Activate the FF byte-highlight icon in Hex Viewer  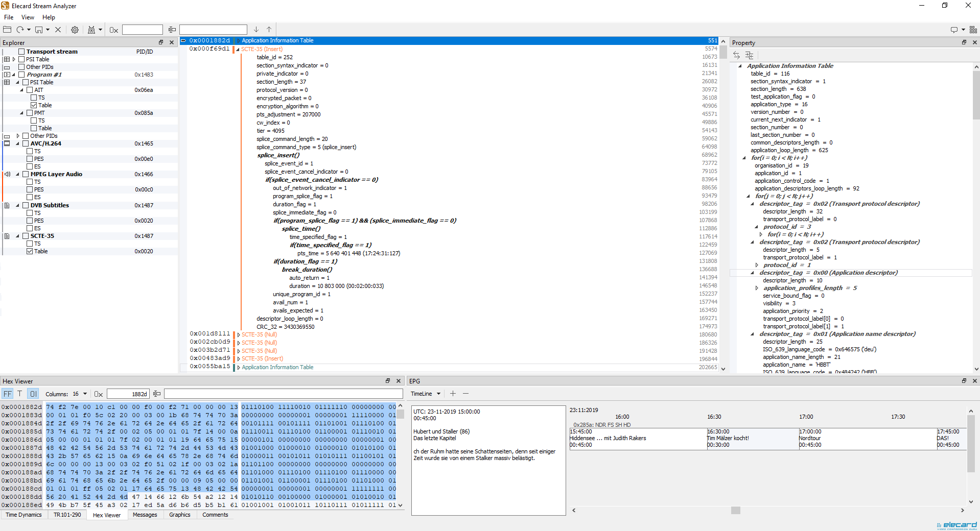click(x=7, y=394)
